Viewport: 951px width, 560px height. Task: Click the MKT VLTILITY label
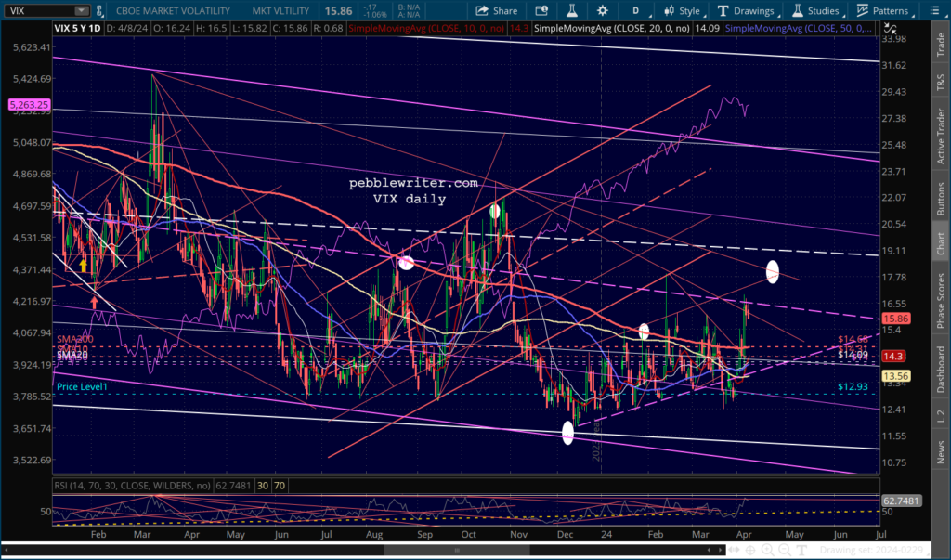(280, 10)
